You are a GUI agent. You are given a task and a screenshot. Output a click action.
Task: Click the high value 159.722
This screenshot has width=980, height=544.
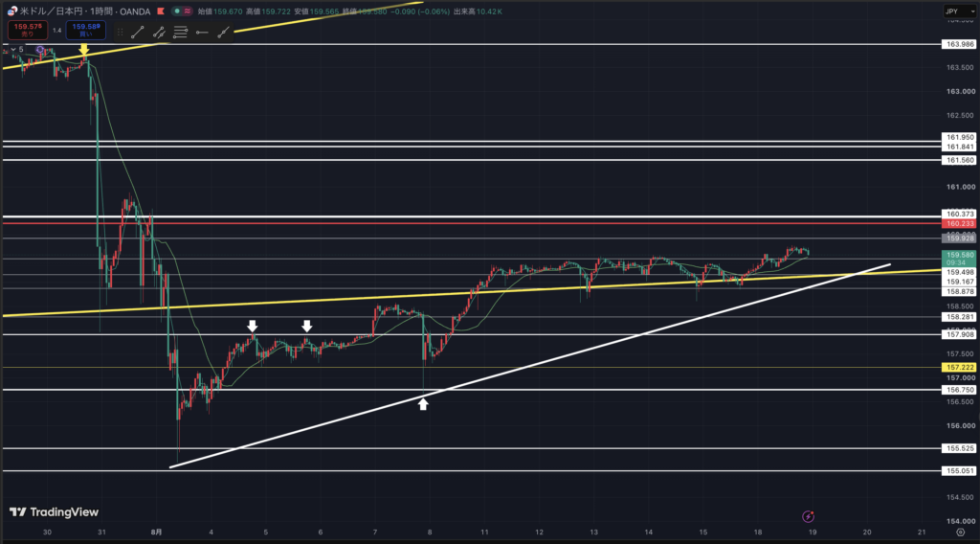(x=276, y=11)
